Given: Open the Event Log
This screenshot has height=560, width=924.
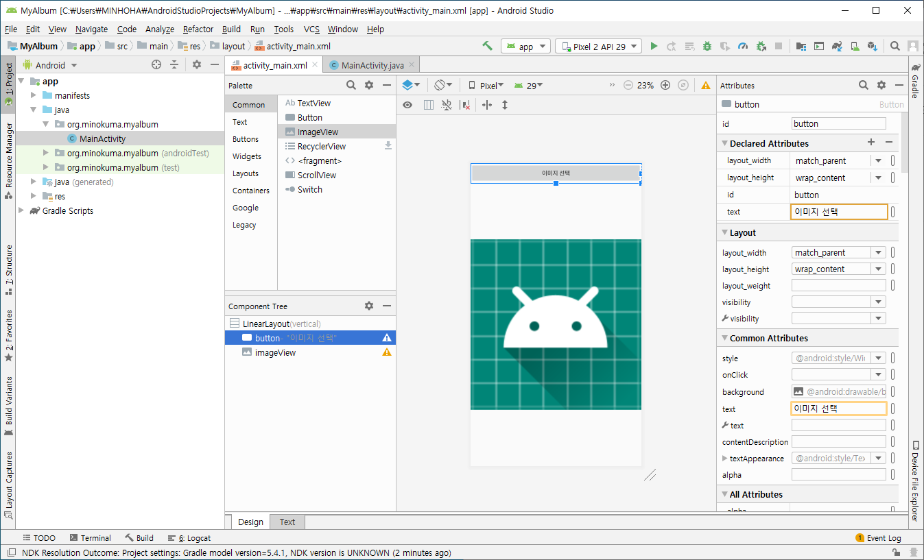Looking at the screenshot, I should click(x=878, y=538).
